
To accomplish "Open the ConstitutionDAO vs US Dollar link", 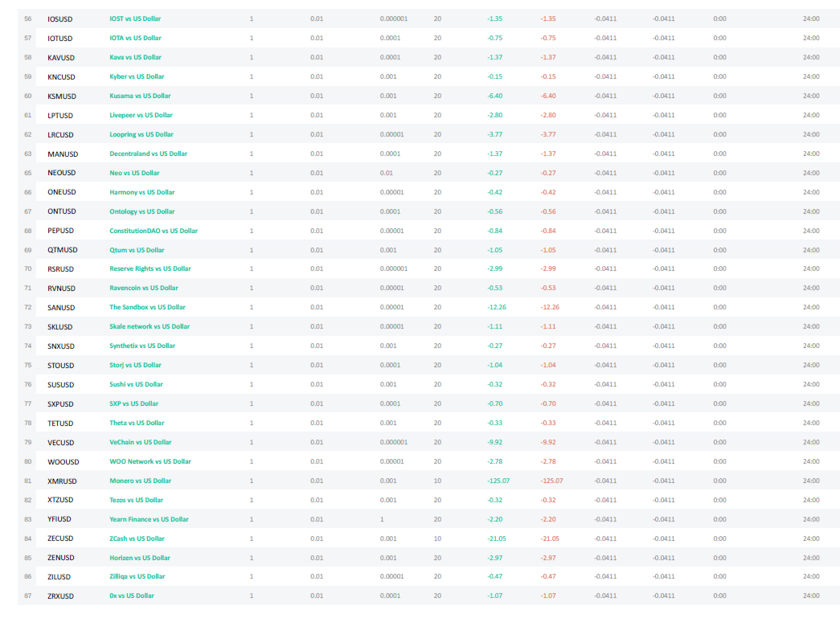I will pyautogui.click(x=154, y=231).
